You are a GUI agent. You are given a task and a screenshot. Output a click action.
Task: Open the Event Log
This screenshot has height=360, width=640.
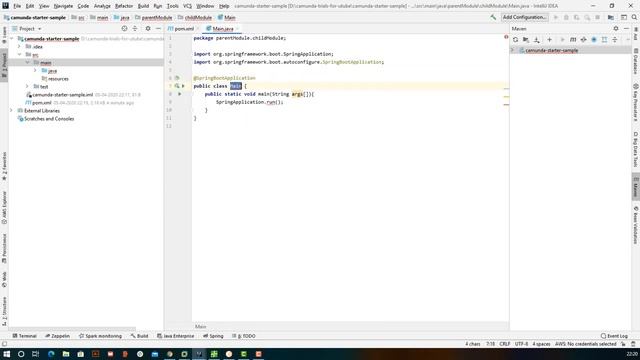(614, 336)
